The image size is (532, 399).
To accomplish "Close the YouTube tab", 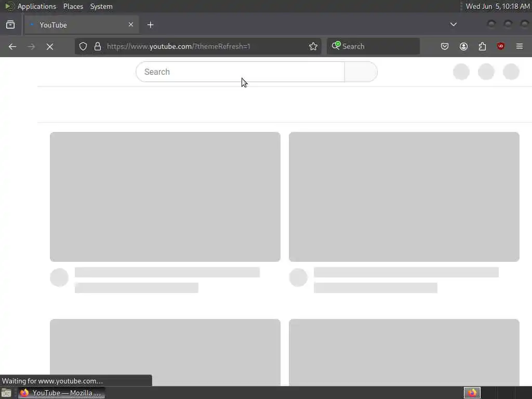I will 131,24.
